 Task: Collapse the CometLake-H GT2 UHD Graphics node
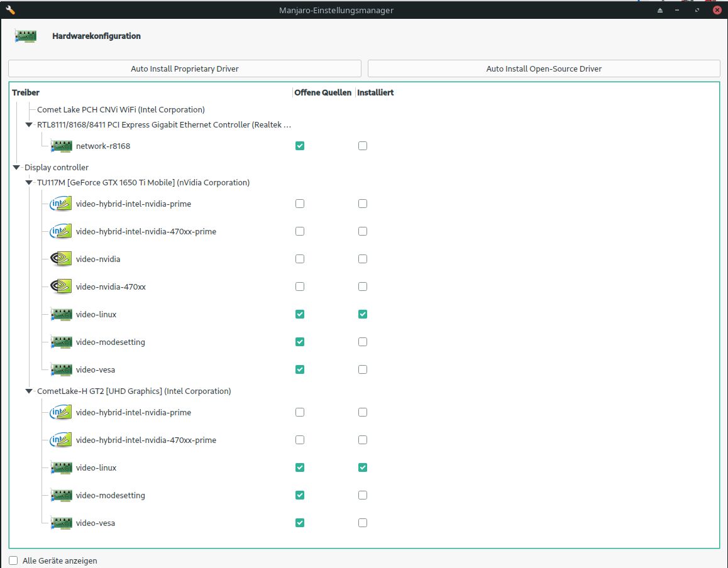[29, 391]
